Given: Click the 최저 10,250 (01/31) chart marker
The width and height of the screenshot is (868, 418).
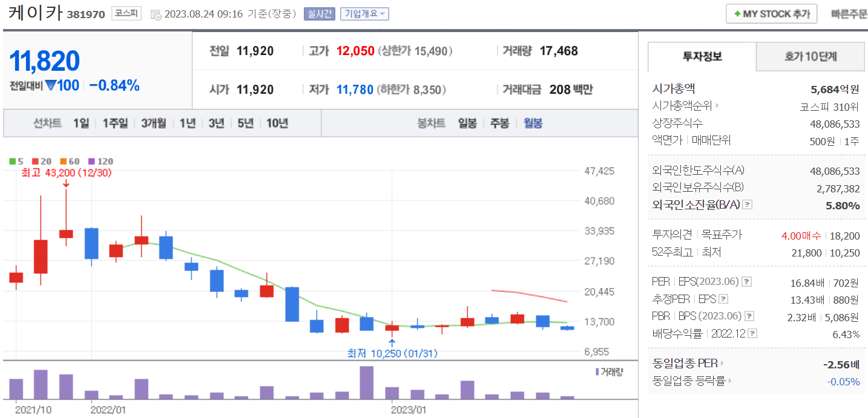Looking at the screenshot, I should pos(392,354).
